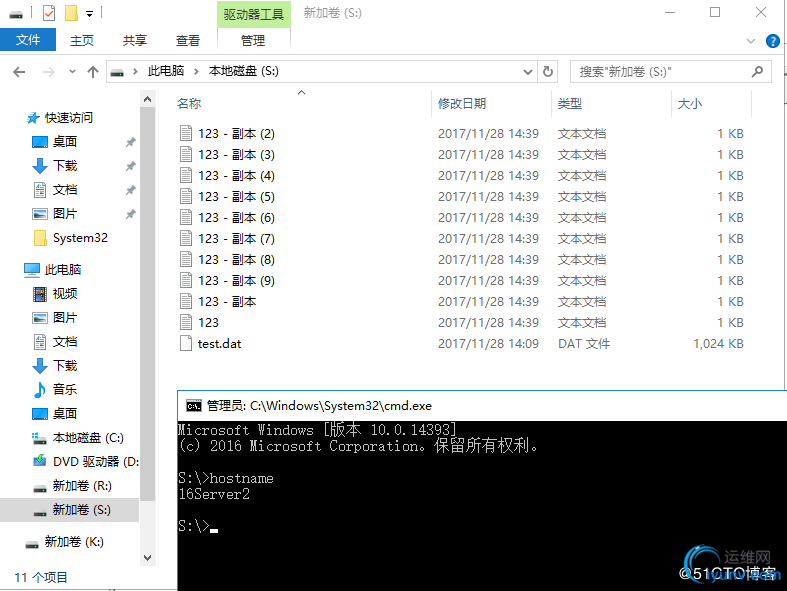Sort by the 名称 column header
787x591 pixels.
189,103
